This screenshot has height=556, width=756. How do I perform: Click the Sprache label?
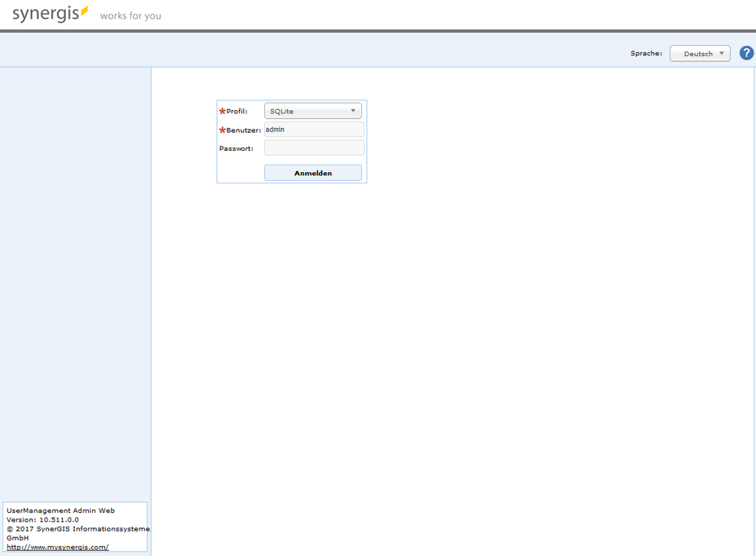645,52
